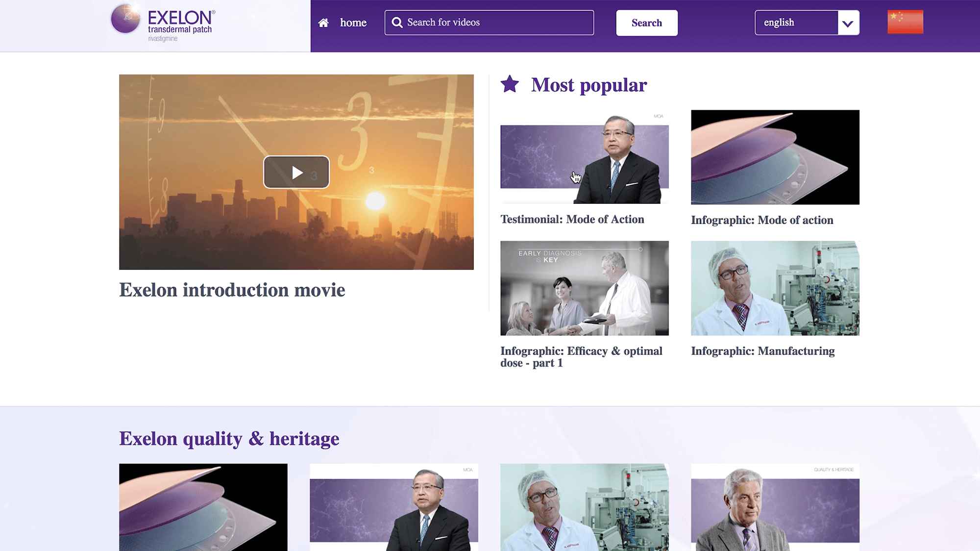Open Testimonial: Mode of Action thumbnail under Most popular
Screen dimensions: 980x551
click(585, 157)
